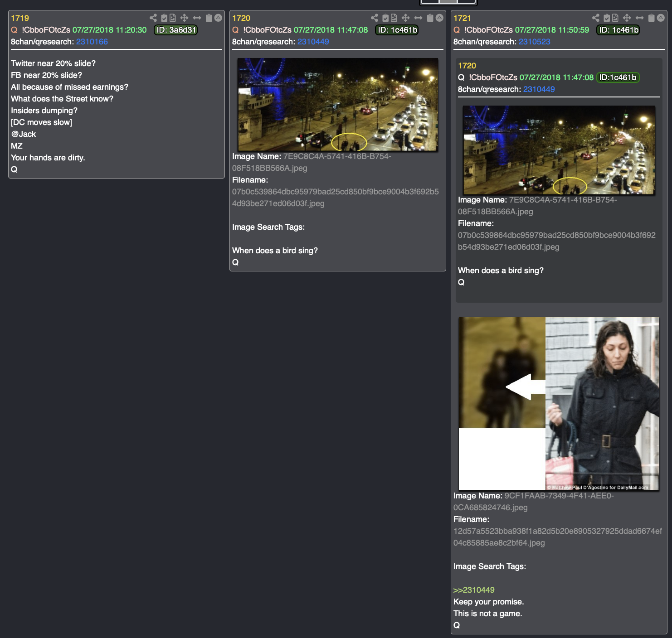Click the filename 07b0c539864d… in post 1720
Screen dimensions: 672x638
click(336, 198)
